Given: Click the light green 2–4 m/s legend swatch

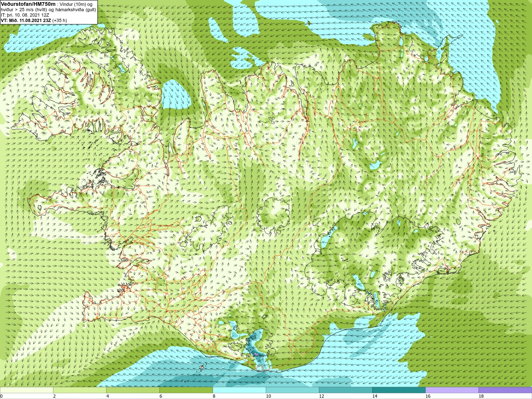Looking at the screenshot, I should [x=80, y=390].
